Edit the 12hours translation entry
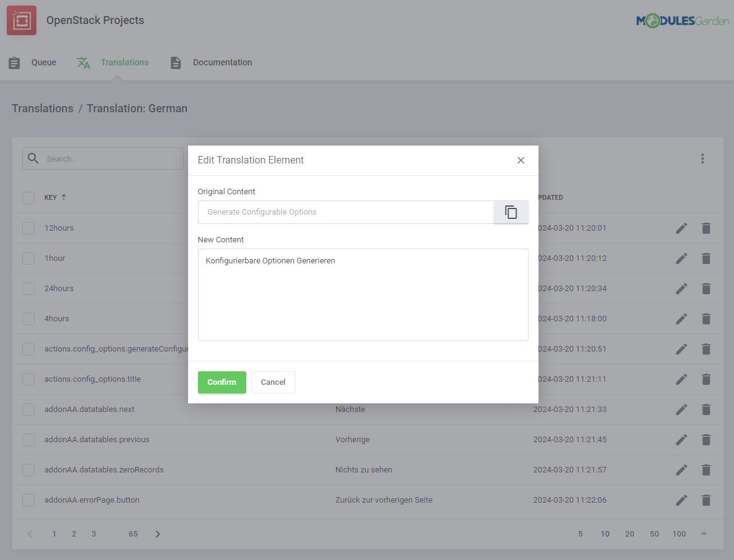This screenshot has height=560, width=734. tap(681, 228)
